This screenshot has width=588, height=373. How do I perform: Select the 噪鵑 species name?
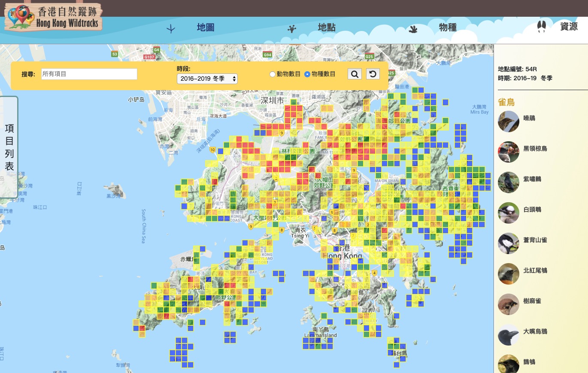coord(529,118)
